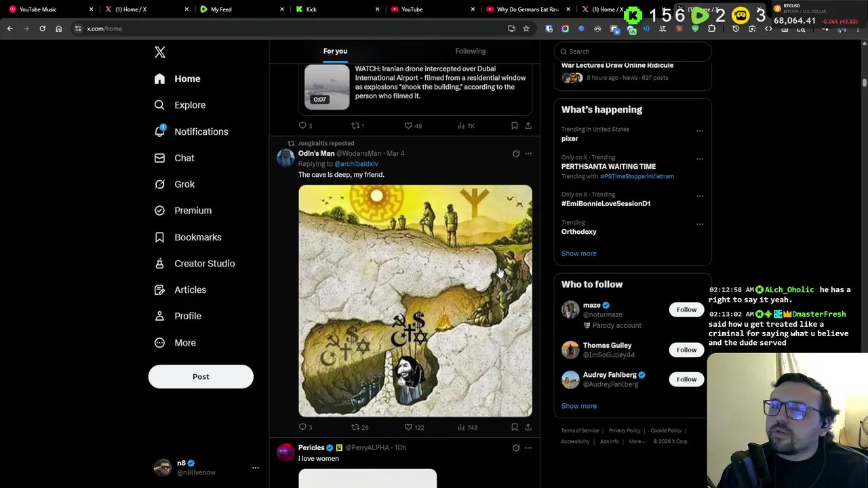The image size is (868, 488).
Task: Click Grok icon on Odin's Man post
Action: (x=516, y=154)
